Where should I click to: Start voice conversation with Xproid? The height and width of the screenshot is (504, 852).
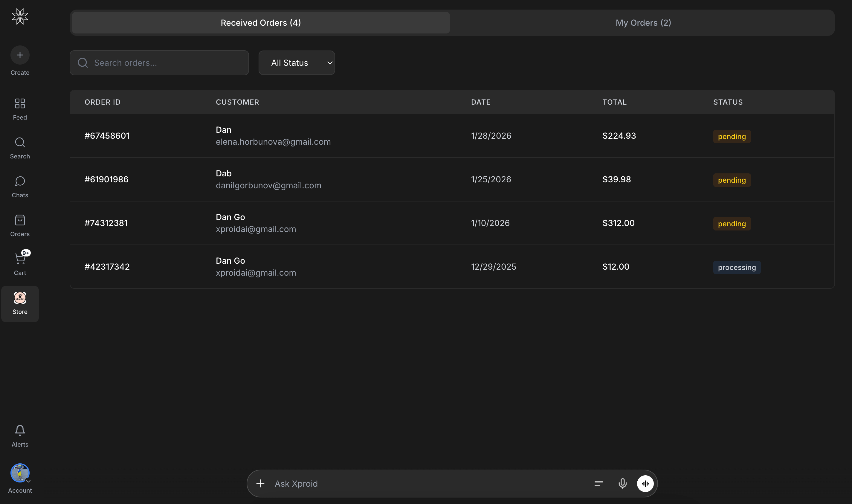645,483
